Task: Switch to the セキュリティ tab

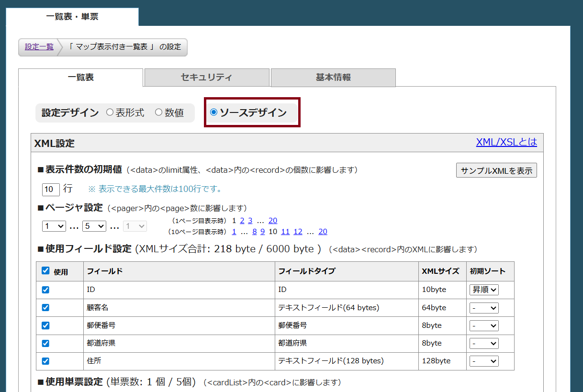Action: point(207,78)
